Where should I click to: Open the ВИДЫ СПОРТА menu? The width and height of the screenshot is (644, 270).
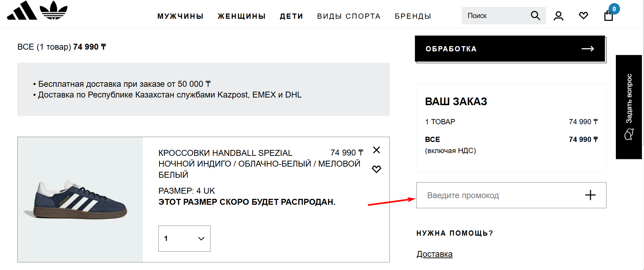[348, 16]
